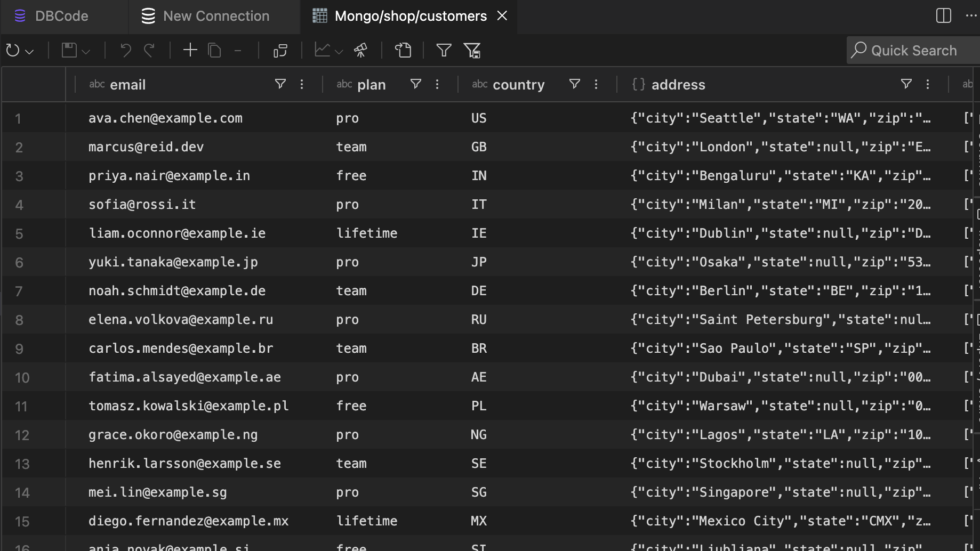Screen dimensions: 980x551
Task: Click the saved filters funnel icon
Action: point(472,51)
